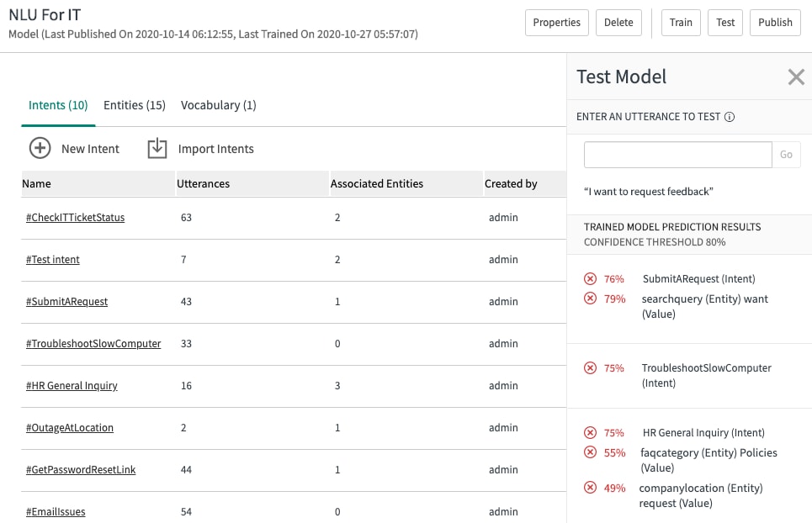Click the New Intent plus icon
Viewport: 812px width, 523px height.
(x=40, y=147)
